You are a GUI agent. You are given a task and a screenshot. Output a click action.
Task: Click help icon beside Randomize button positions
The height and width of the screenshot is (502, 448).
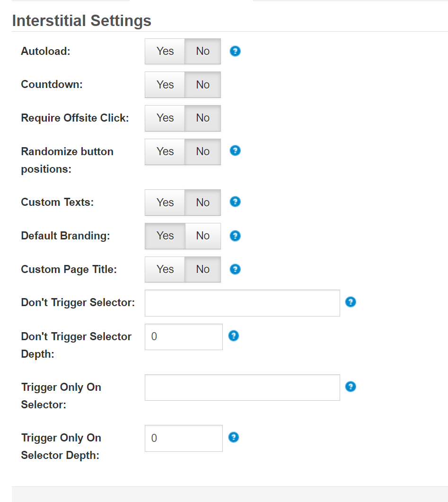coord(235,150)
